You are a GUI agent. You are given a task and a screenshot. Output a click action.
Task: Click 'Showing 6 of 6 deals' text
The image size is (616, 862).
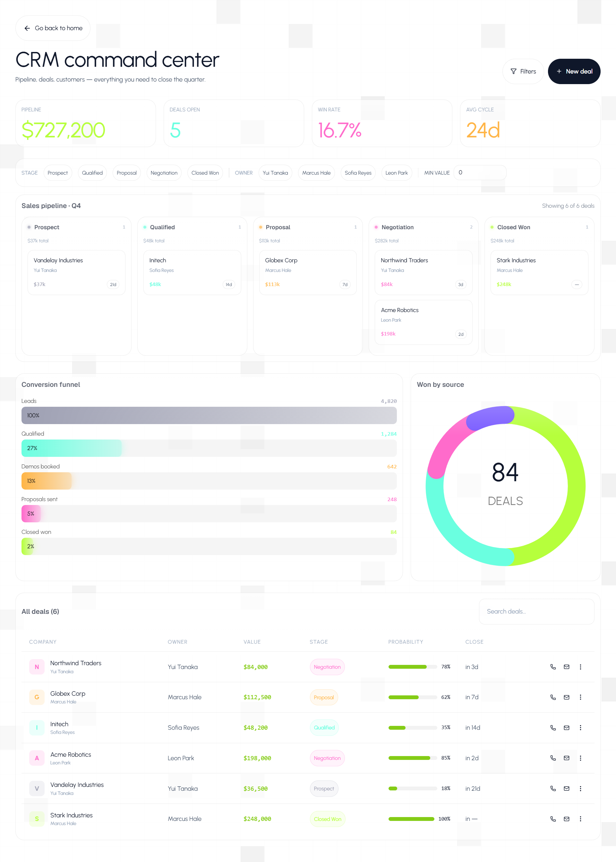click(568, 206)
